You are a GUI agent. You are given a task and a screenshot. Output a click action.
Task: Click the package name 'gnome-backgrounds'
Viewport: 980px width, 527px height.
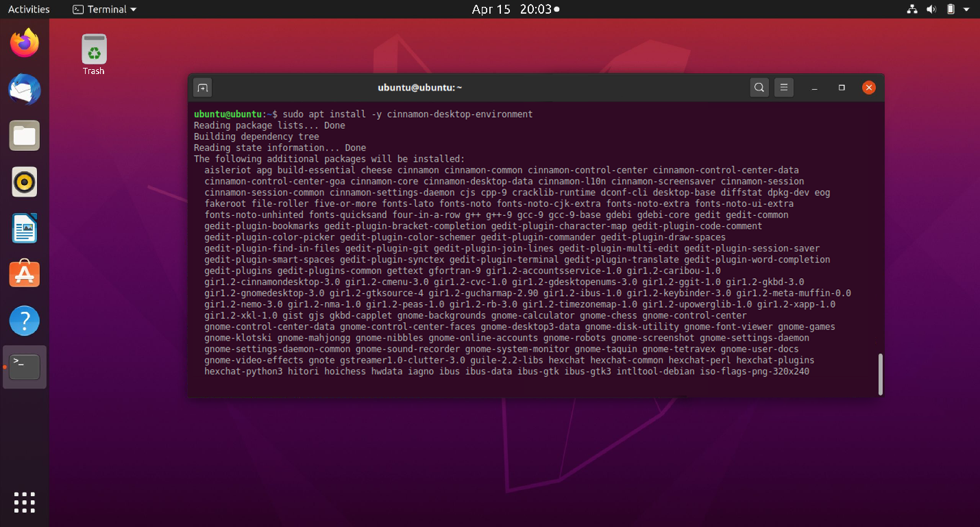pyautogui.click(x=441, y=316)
